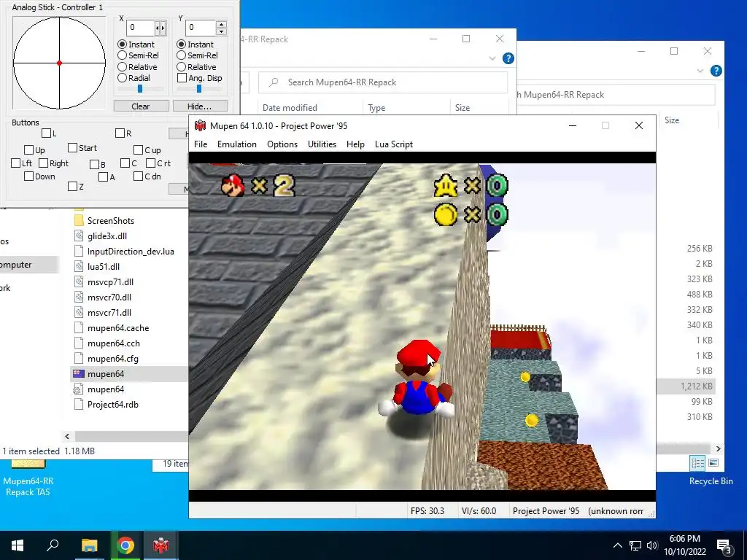The width and height of the screenshot is (747, 560).
Task: Toggle the Z button checkbox
Action: click(x=72, y=187)
